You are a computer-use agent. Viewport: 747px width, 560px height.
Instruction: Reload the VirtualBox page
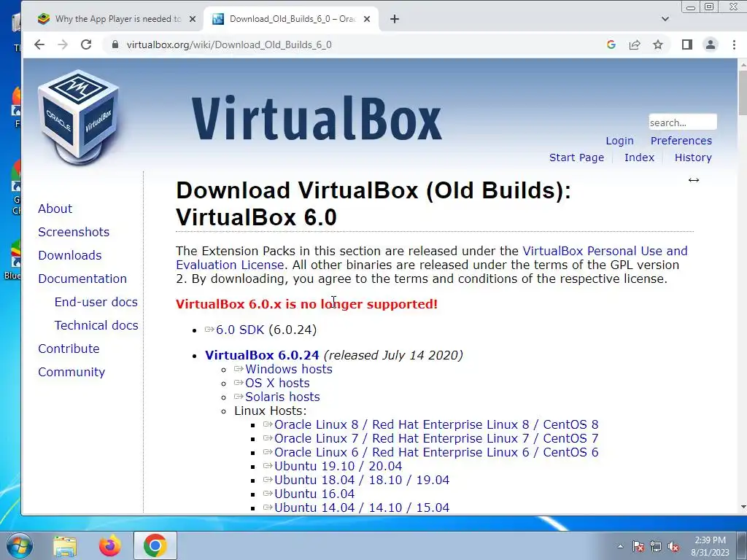click(x=86, y=44)
